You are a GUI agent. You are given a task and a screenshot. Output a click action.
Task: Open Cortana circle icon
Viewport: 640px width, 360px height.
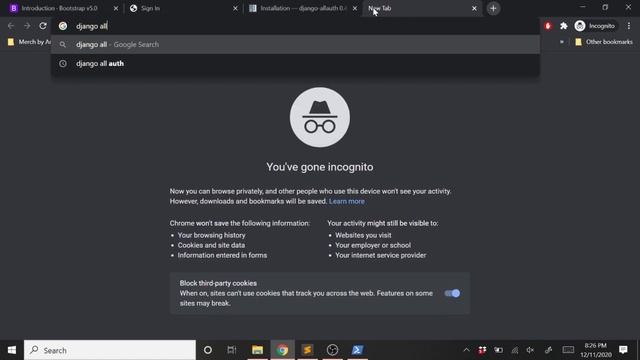click(208, 350)
